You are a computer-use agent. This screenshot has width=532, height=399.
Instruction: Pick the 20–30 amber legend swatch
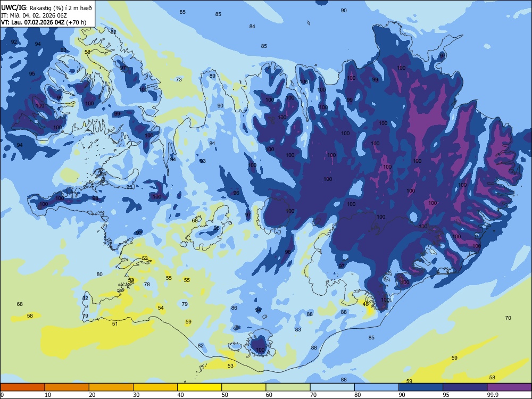tap(111, 387)
